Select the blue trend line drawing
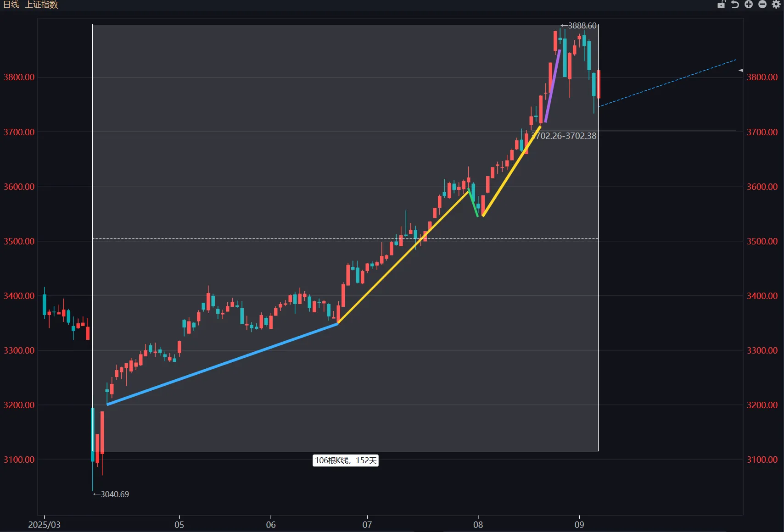The width and height of the screenshot is (784, 532). 222,364
